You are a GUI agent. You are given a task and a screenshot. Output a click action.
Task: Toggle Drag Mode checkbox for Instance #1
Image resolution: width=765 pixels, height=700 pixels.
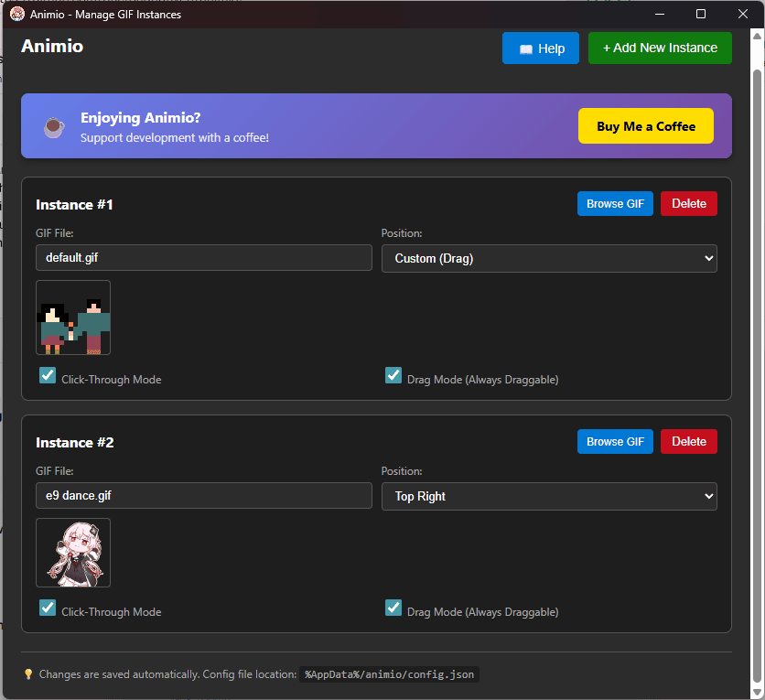[393, 375]
